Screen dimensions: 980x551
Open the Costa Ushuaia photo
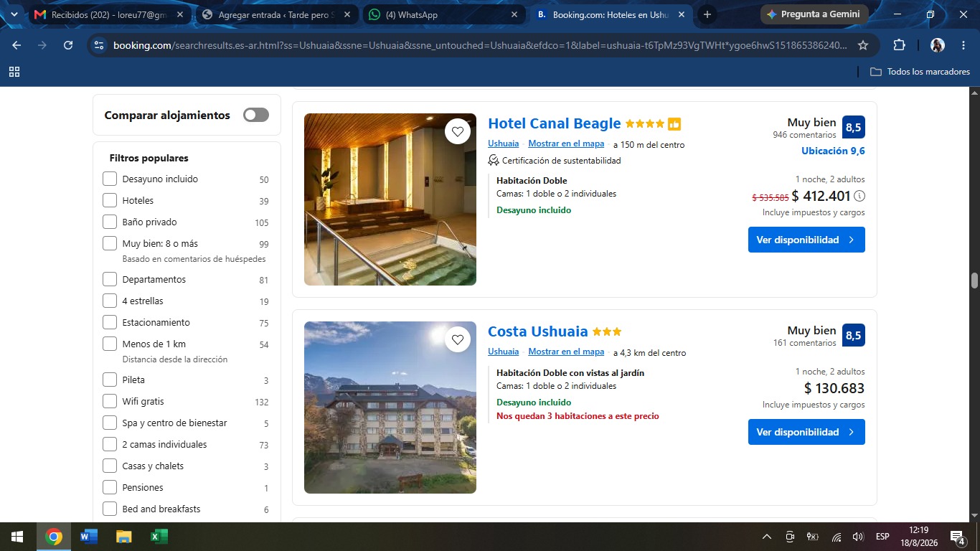[x=390, y=408]
